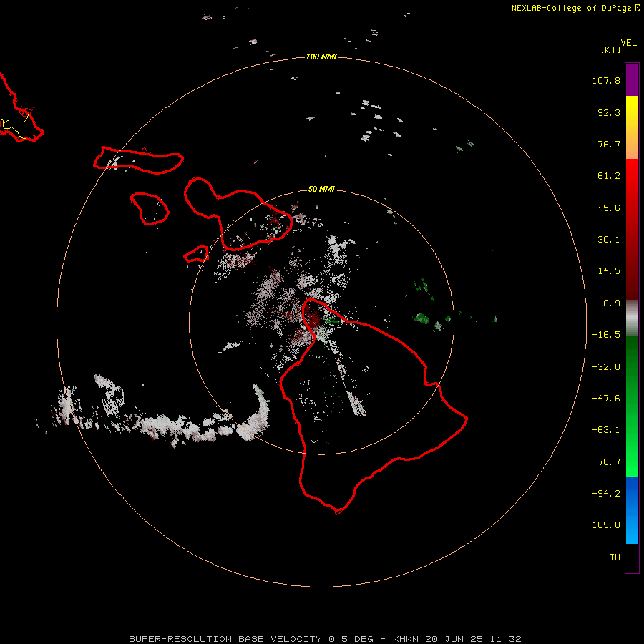Click the -78.7 velocity scale value
Viewport: 644px width, 644px height.
click(606, 462)
